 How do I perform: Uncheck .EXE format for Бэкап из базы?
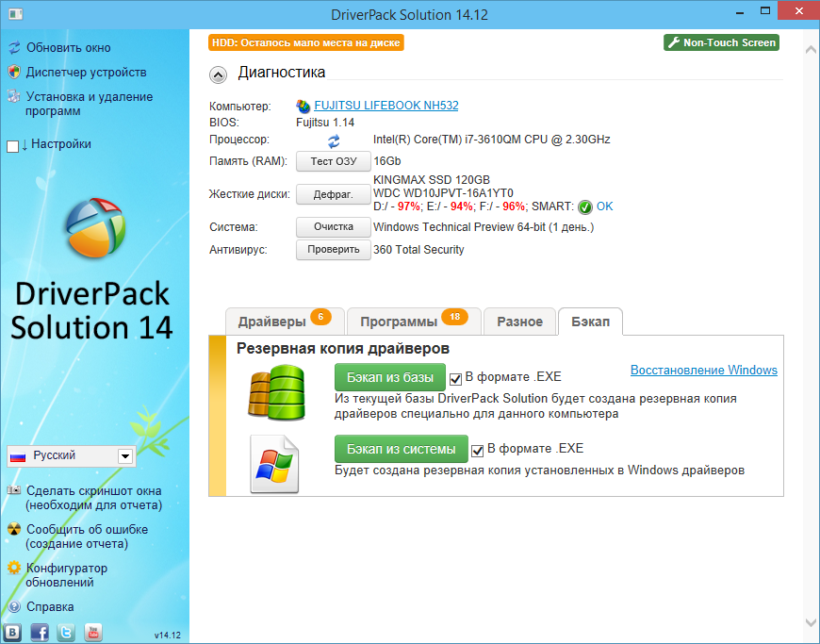coord(456,379)
